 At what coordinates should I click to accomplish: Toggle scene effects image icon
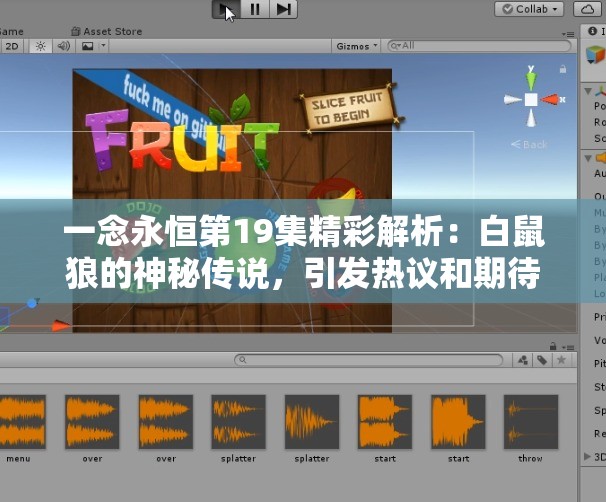[x=88, y=46]
